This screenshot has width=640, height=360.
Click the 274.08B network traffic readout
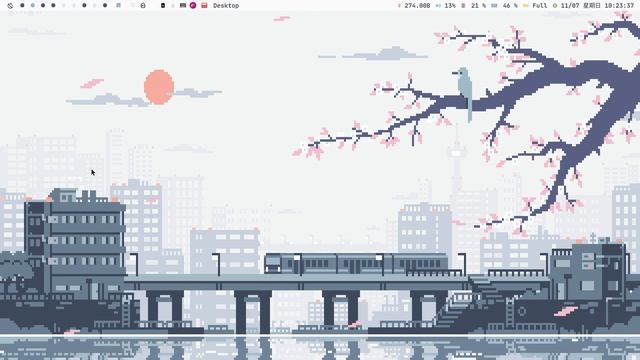[x=414, y=6]
